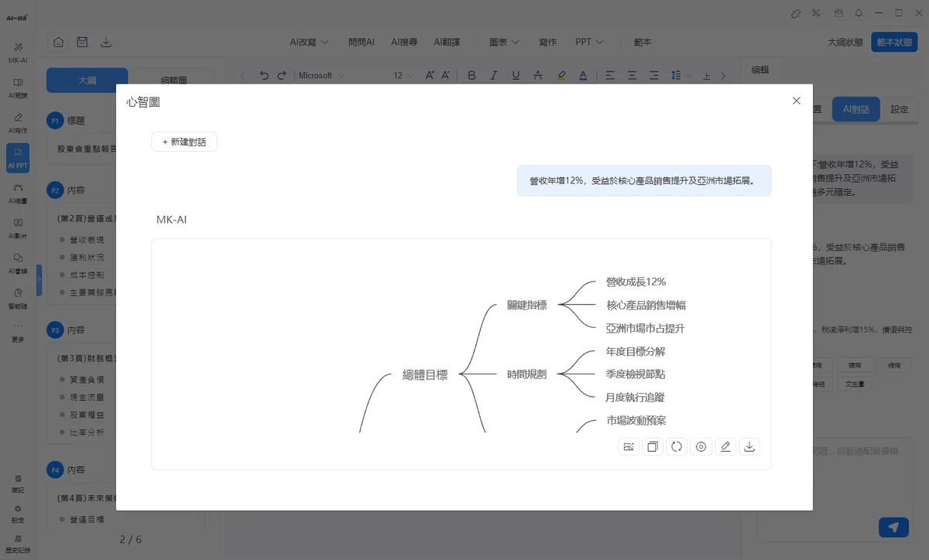This screenshot has height=560, width=929.
Task: Click the save icon in the background toolbar
Action: point(82,42)
